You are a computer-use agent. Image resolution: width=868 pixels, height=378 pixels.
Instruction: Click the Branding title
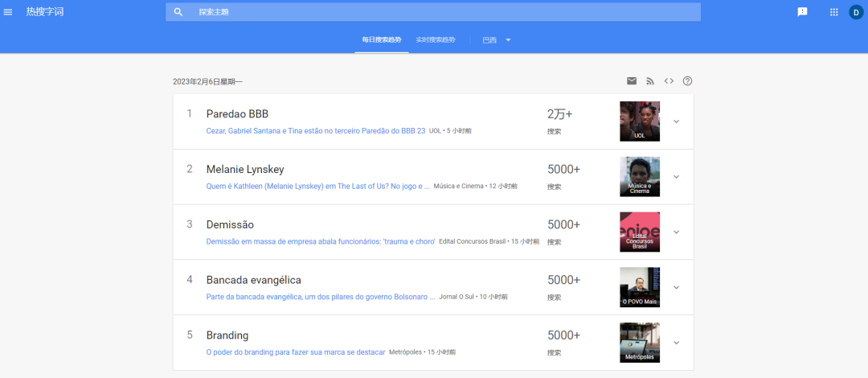tap(227, 335)
